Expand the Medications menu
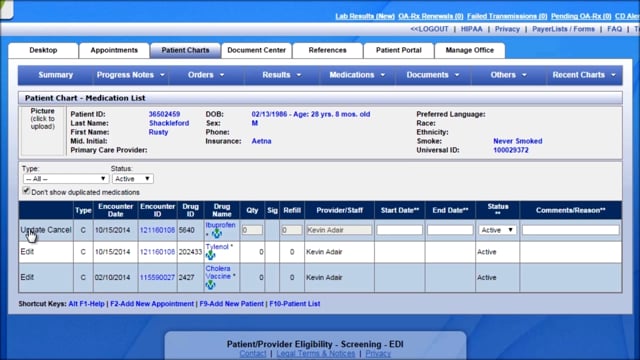This screenshot has width=640, height=360. pos(357,75)
